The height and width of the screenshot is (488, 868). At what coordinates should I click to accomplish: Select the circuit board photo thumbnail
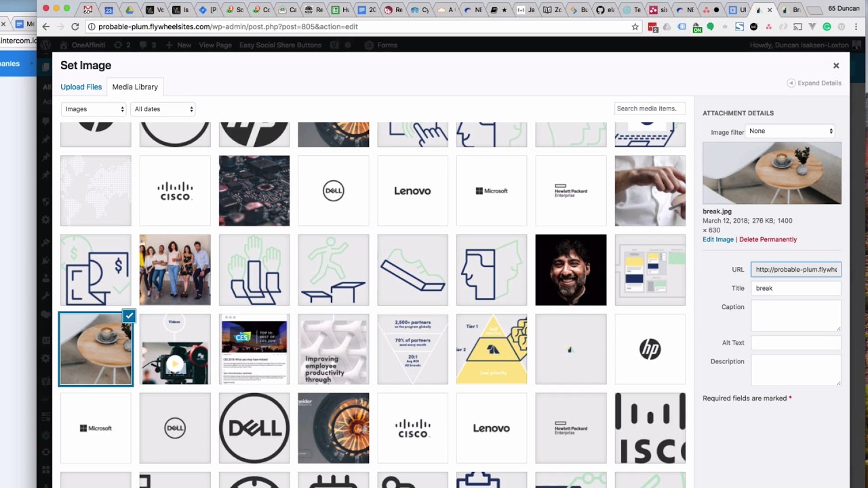point(254,190)
